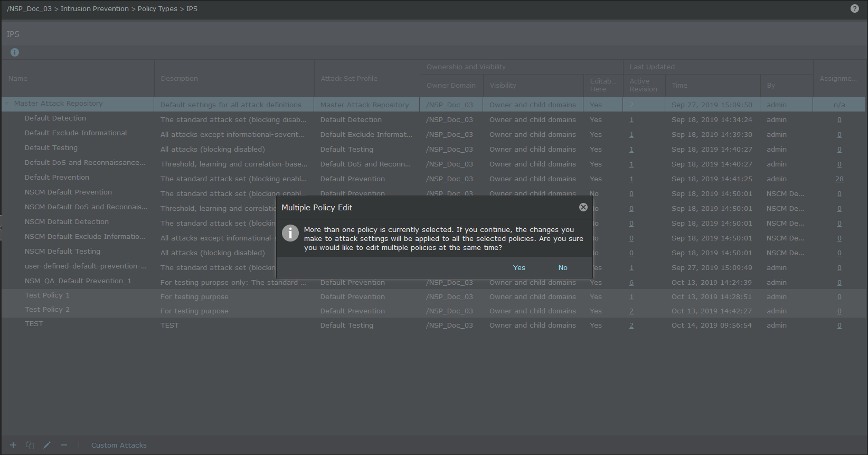Screen dimensions: 868x455
Task: Open Master Attack Repository active revision link
Action: pyautogui.click(x=631, y=105)
